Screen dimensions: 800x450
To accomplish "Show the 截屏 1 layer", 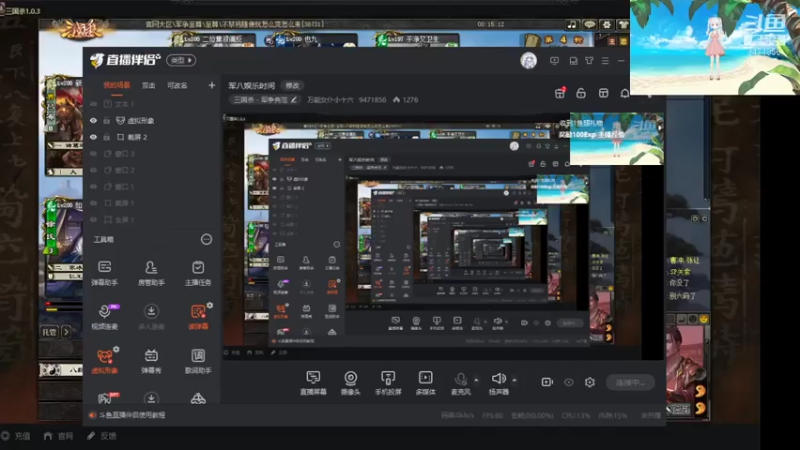I will click(93, 203).
